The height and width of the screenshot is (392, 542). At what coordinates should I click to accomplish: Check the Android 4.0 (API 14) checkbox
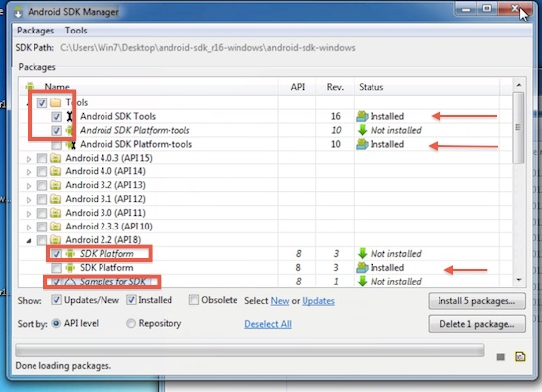[x=42, y=171]
